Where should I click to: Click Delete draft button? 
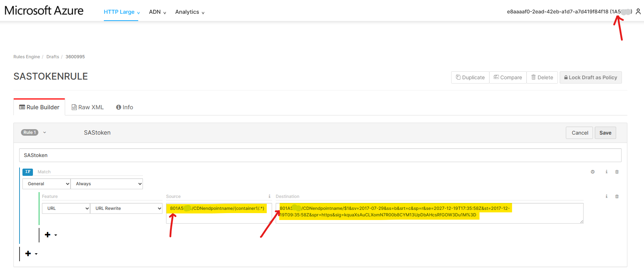pos(542,77)
